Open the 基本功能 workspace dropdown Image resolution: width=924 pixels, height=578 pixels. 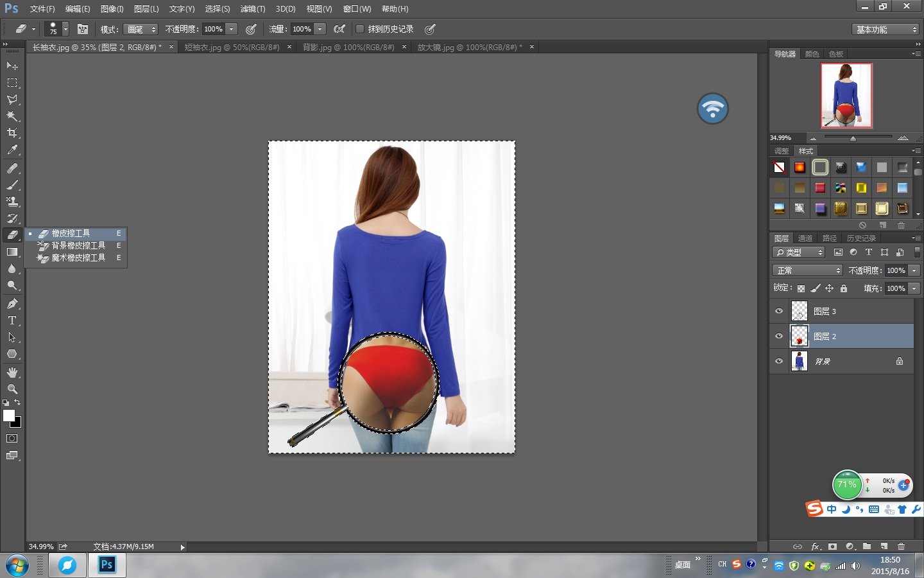click(x=886, y=30)
